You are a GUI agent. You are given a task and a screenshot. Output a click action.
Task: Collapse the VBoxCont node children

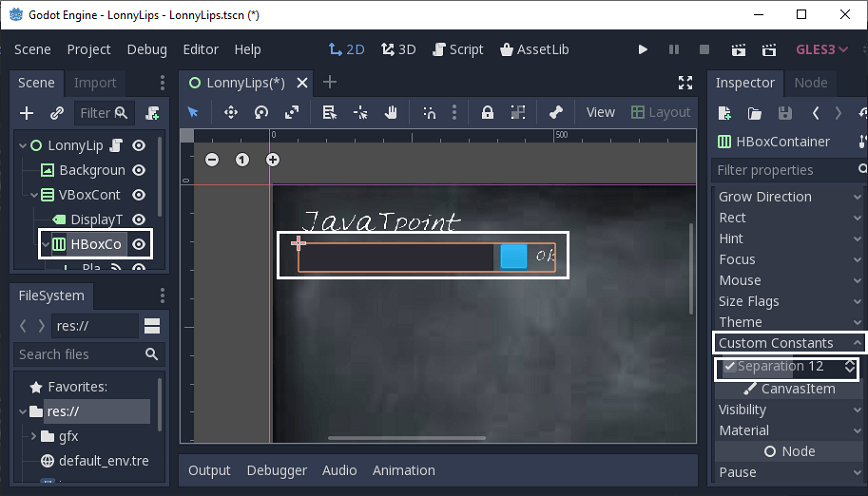point(34,195)
